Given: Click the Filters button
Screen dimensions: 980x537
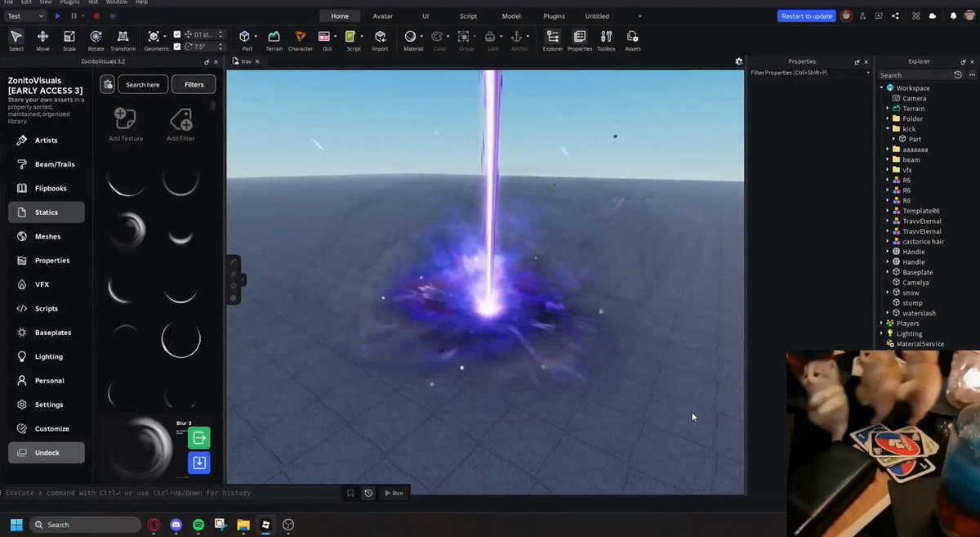Looking at the screenshot, I should pyautogui.click(x=194, y=84).
